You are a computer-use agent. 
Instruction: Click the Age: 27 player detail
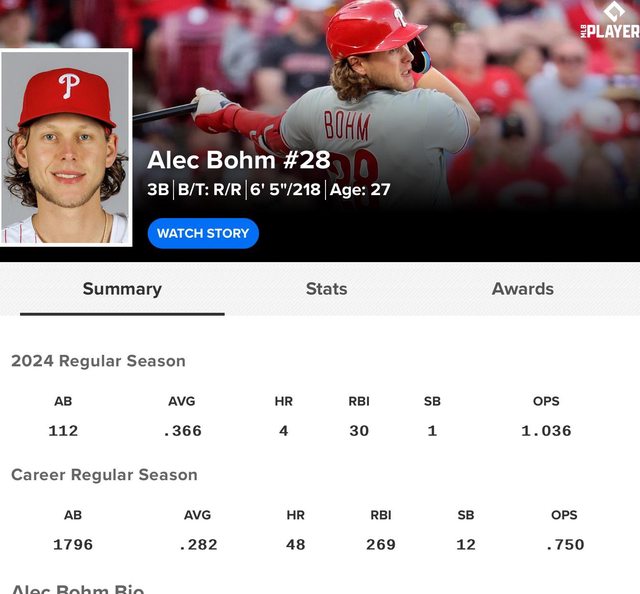click(360, 190)
